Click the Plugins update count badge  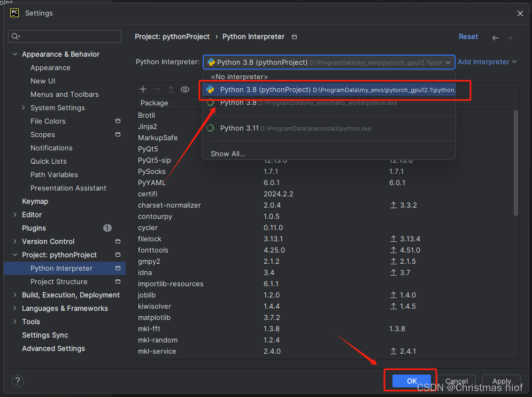click(x=107, y=228)
